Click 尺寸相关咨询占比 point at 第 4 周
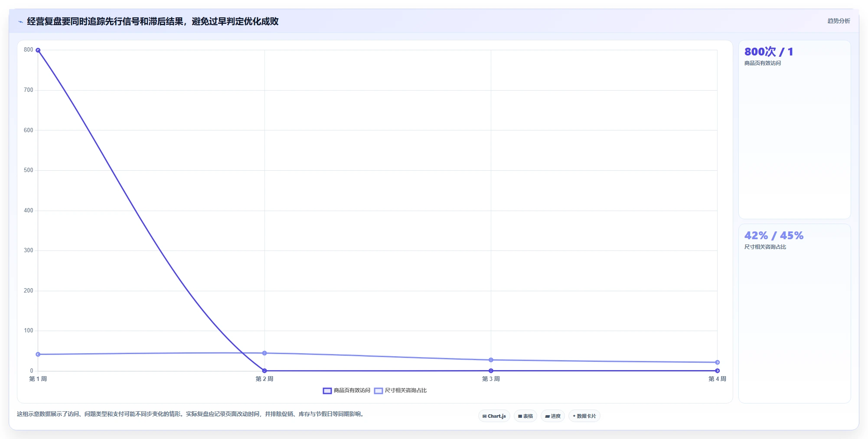 click(x=717, y=362)
